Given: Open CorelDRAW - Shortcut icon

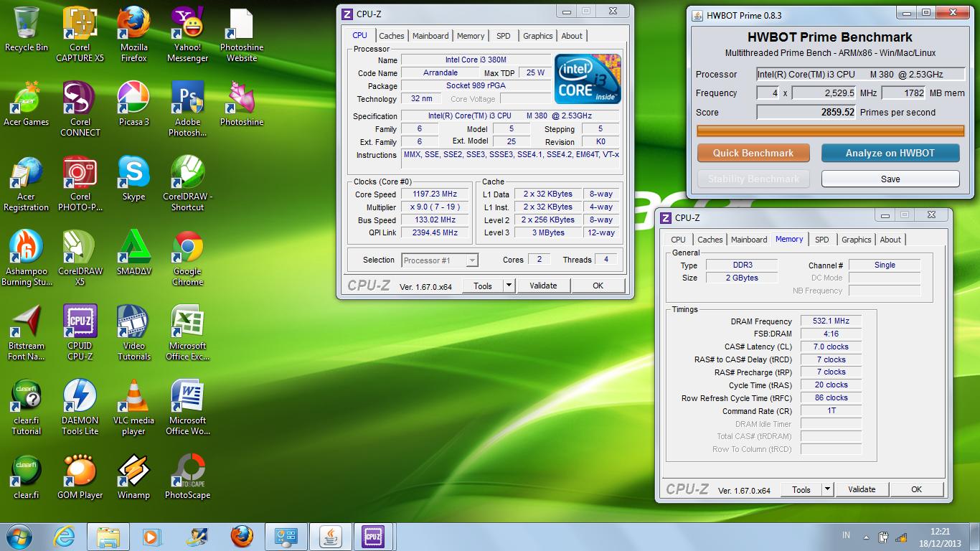Looking at the screenshot, I should pos(188,183).
